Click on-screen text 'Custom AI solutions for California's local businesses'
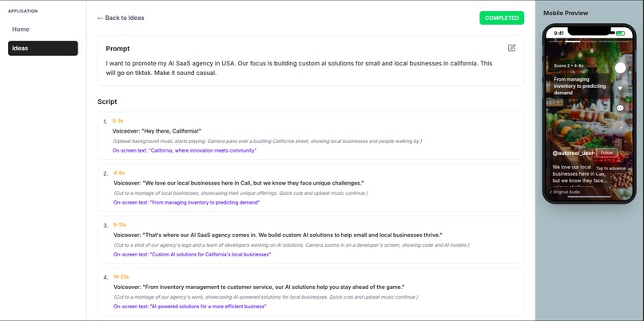The image size is (644, 321). click(x=193, y=255)
